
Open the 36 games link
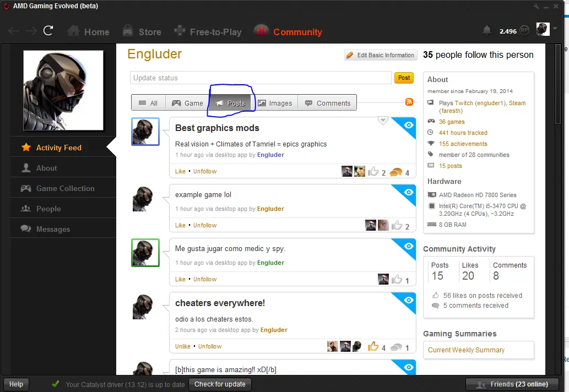(x=452, y=122)
